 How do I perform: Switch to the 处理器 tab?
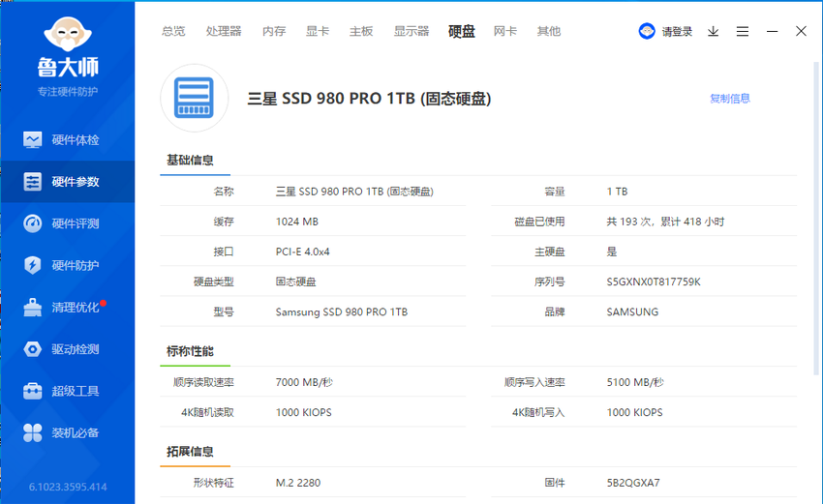(x=224, y=32)
